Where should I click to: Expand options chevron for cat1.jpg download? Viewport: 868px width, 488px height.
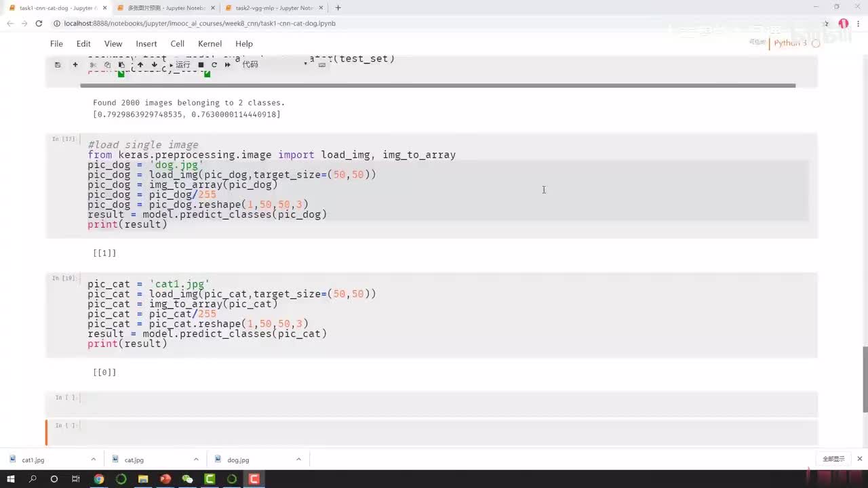pyautogui.click(x=94, y=460)
